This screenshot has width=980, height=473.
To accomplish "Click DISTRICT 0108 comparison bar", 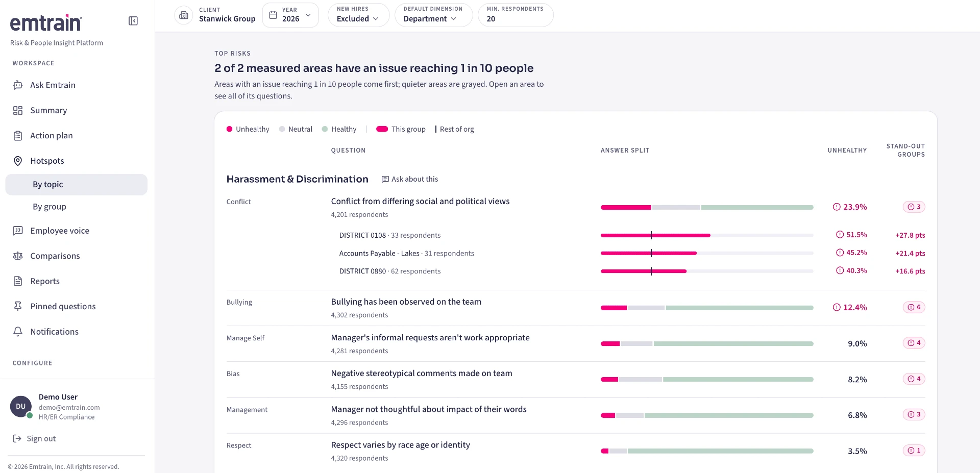I will pos(707,235).
